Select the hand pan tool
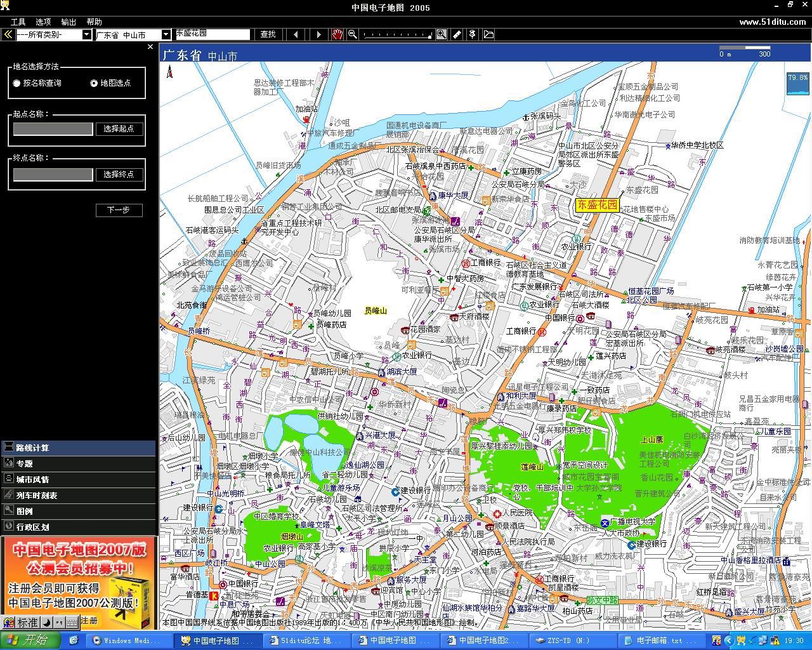 click(x=337, y=34)
